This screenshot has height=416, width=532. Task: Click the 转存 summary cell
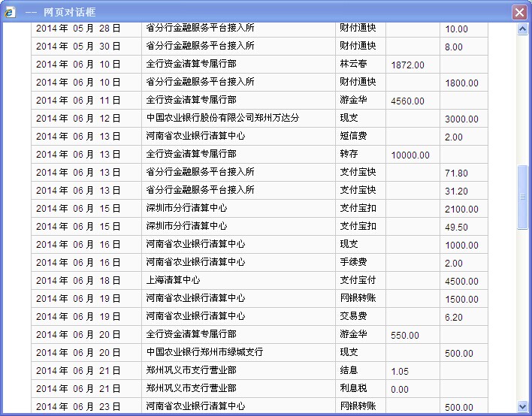click(349, 155)
